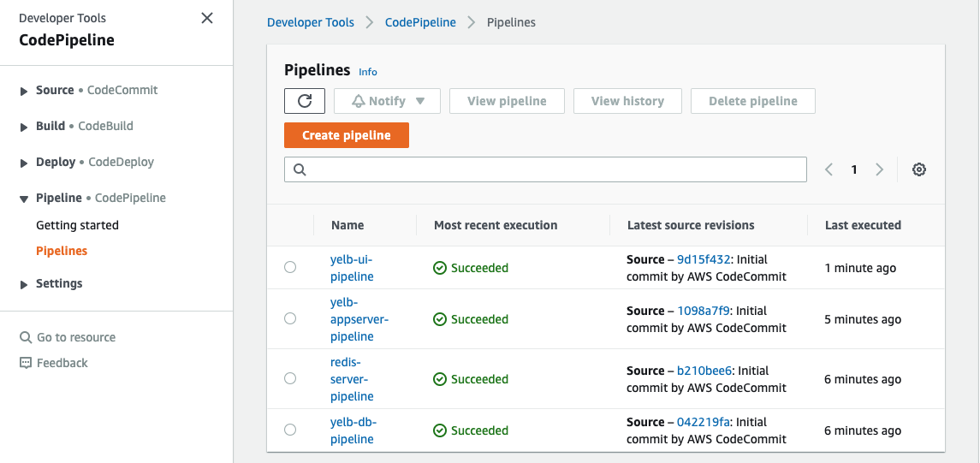
Task: Select the yelb-appserver-pipeline radio button
Action: click(x=290, y=318)
